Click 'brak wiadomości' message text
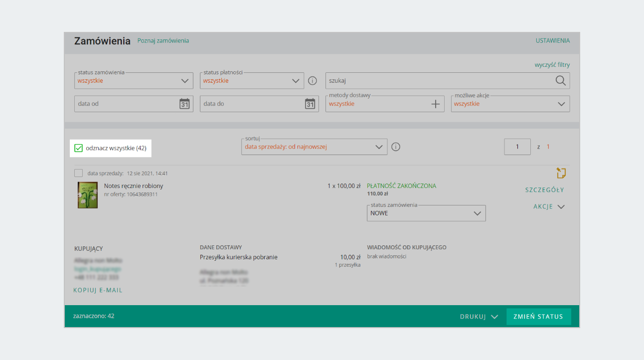 click(x=387, y=256)
